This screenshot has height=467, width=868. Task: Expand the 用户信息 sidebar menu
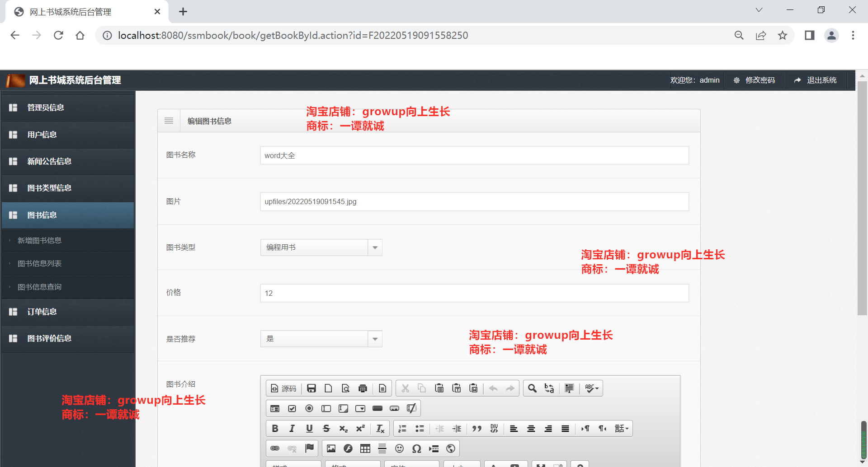68,135
